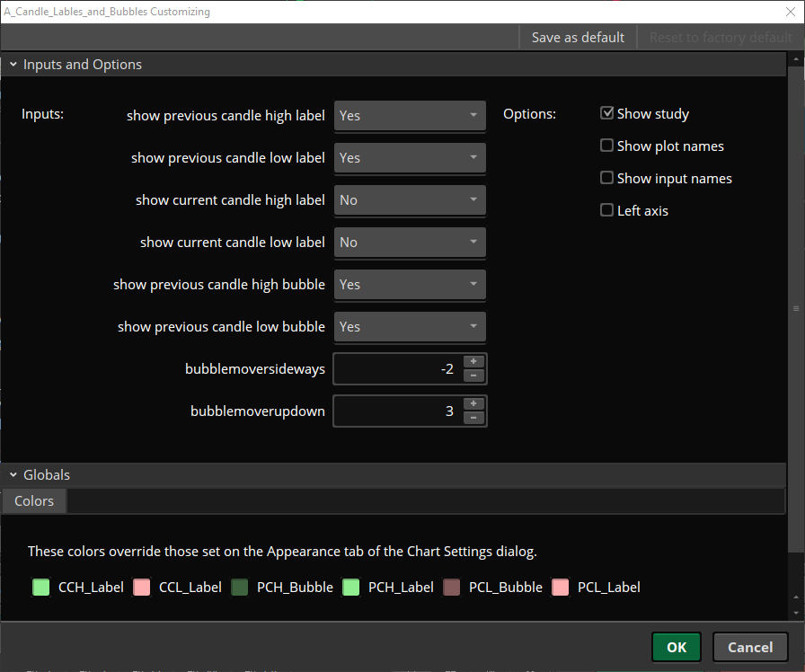The image size is (805, 672).
Task: Open the PCL_Bubble color swatch
Action: 452,587
